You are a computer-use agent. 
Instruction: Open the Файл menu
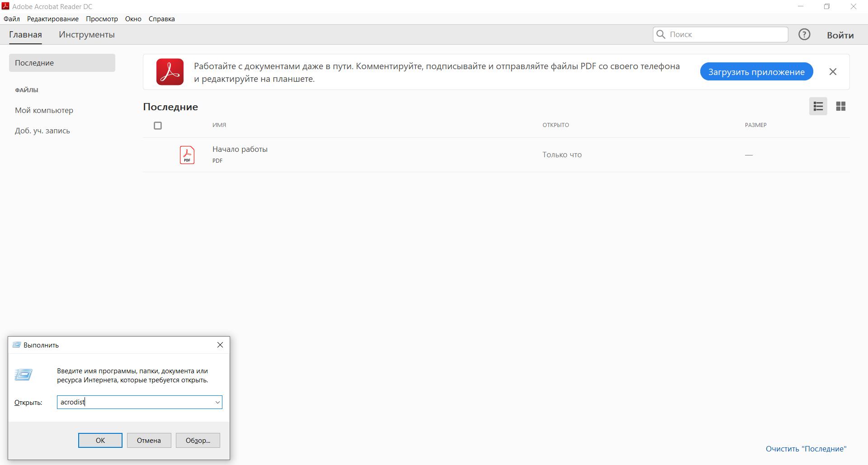(x=12, y=19)
